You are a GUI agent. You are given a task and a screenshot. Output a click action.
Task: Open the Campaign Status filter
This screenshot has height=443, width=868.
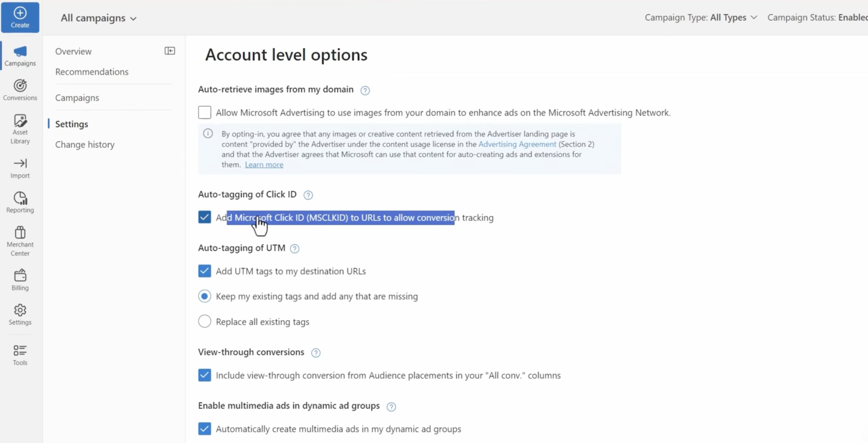click(x=818, y=17)
